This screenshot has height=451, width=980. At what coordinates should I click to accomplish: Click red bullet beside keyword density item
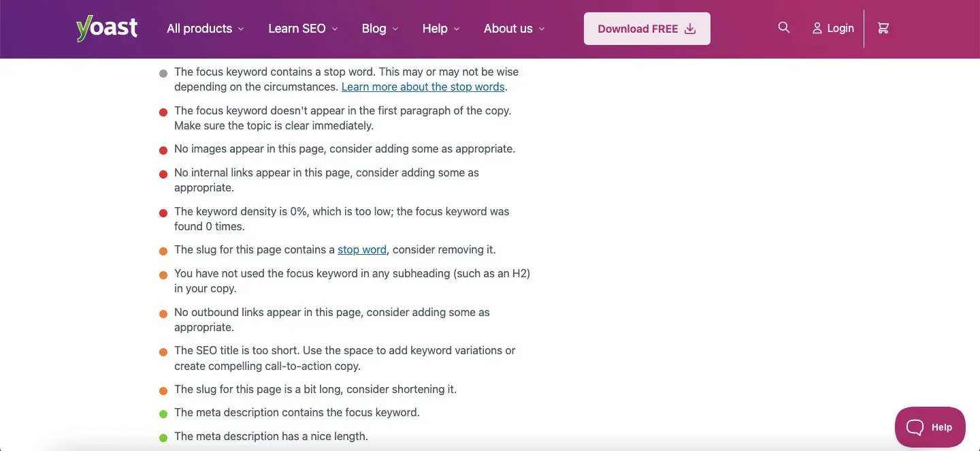tap(163, 213)
